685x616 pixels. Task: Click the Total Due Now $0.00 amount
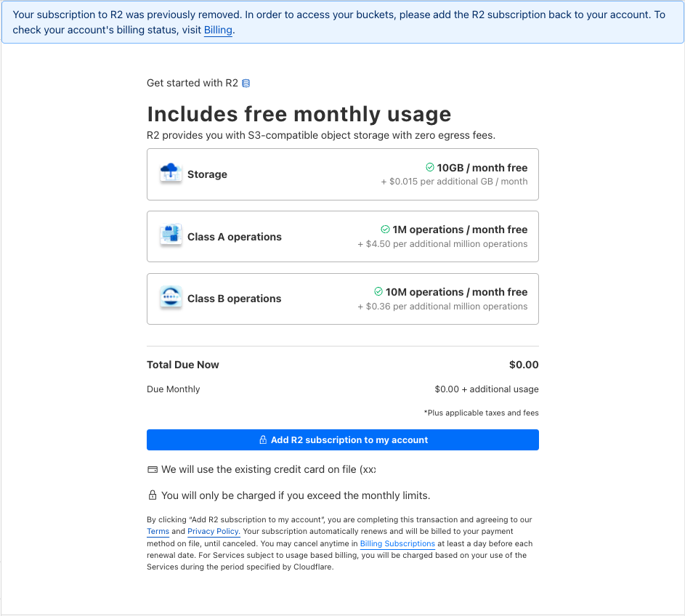click(524, 365)
